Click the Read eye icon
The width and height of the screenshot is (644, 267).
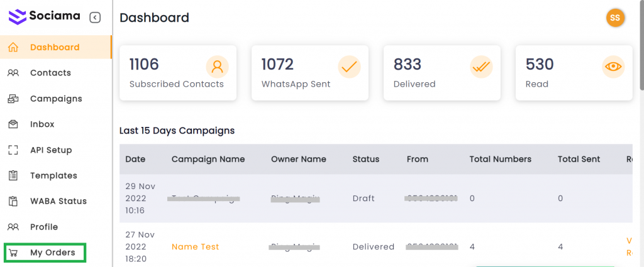tap(613, 67)
